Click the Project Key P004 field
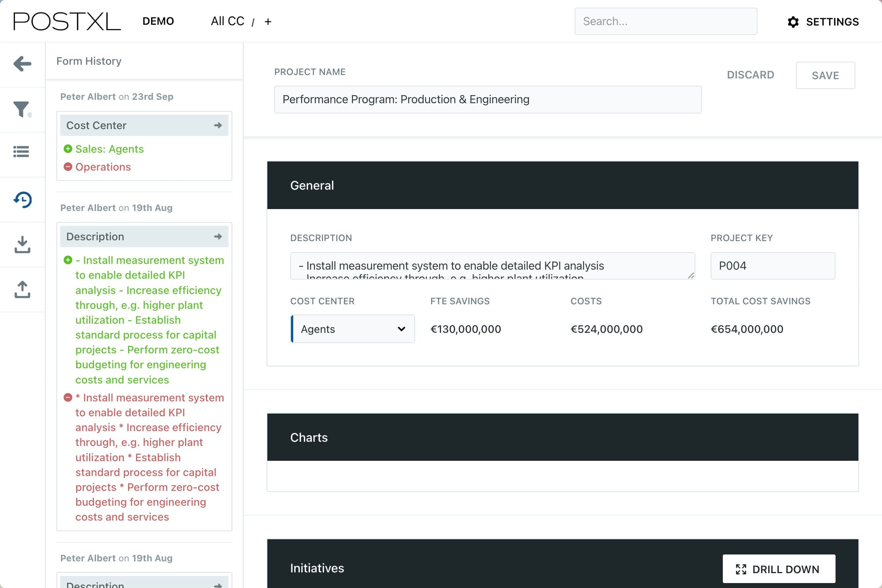 coord(772,266)
